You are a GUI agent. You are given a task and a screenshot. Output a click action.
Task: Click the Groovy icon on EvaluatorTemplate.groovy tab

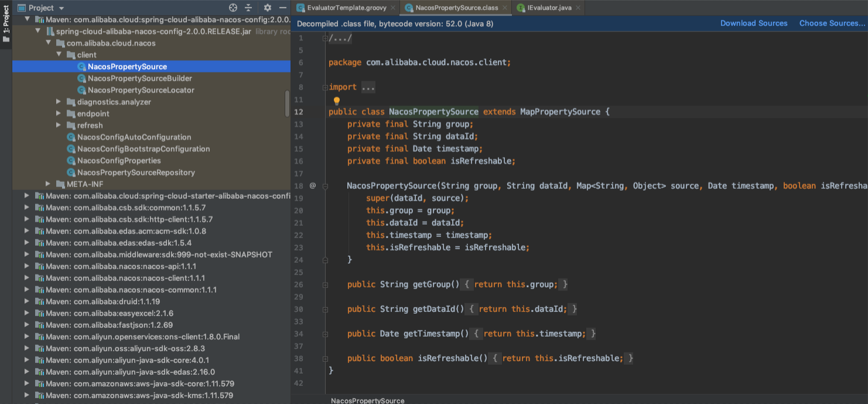pyautogui.click(x=300, y=9)
